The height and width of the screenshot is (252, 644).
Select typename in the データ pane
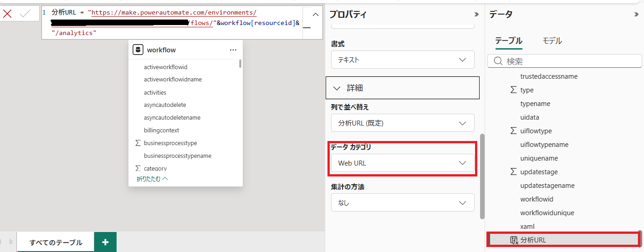535,104
